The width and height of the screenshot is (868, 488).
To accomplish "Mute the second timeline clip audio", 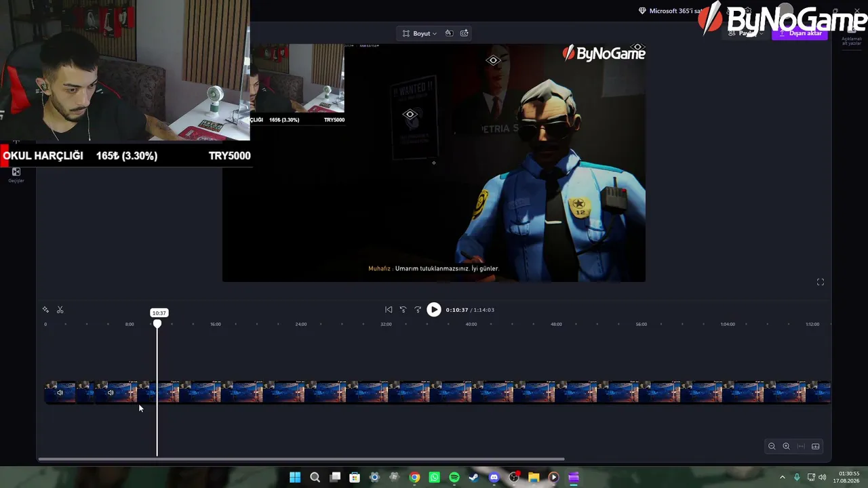I will click(111, 392).
